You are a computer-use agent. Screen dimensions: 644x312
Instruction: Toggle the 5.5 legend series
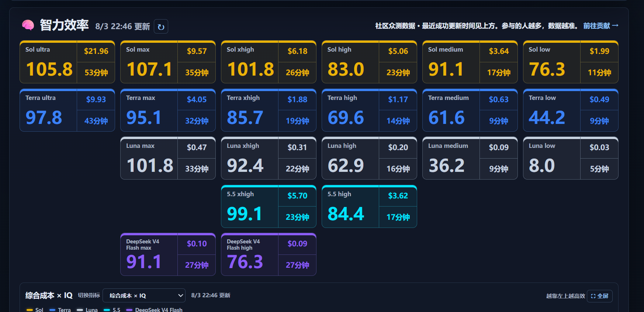112,310
